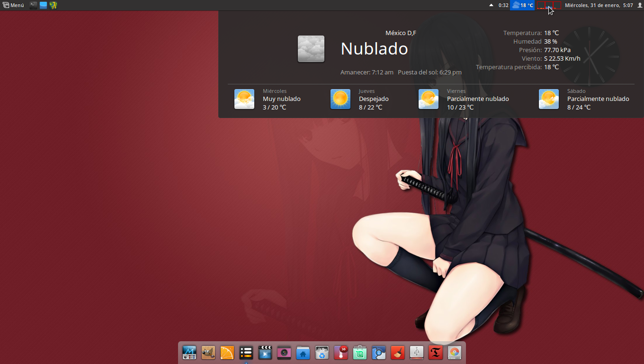Click the Despejado forecast text

coord(374,99)
